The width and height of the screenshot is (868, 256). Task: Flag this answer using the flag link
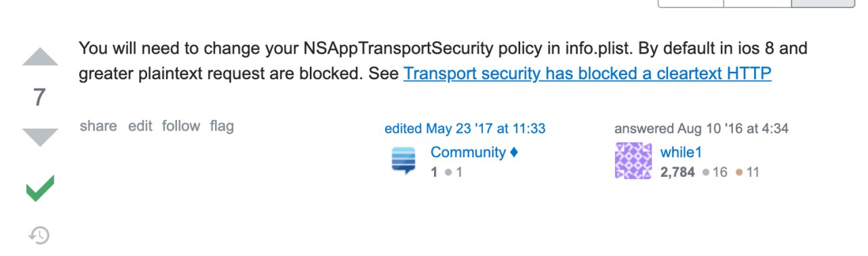[222, 126]
